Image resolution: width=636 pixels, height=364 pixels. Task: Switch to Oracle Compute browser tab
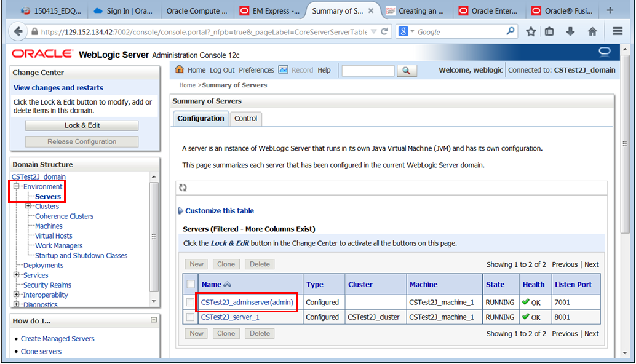click(197, 11)
